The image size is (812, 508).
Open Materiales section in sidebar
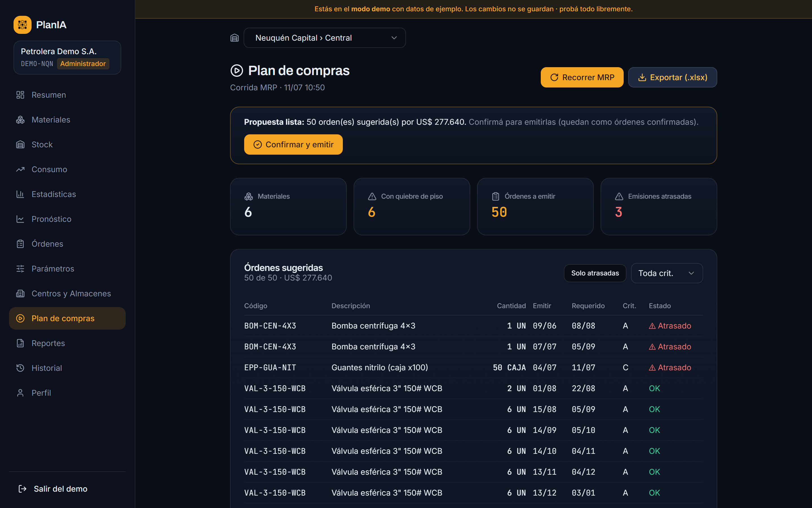(x=67, y=120)
